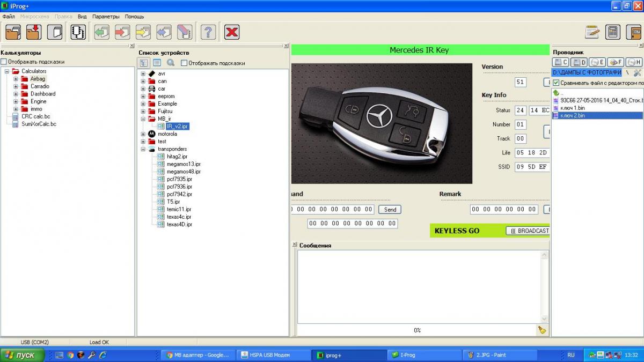Open help with the question mark icon

[208, 32]
